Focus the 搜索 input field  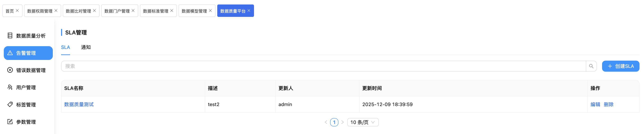coord(323,66)
